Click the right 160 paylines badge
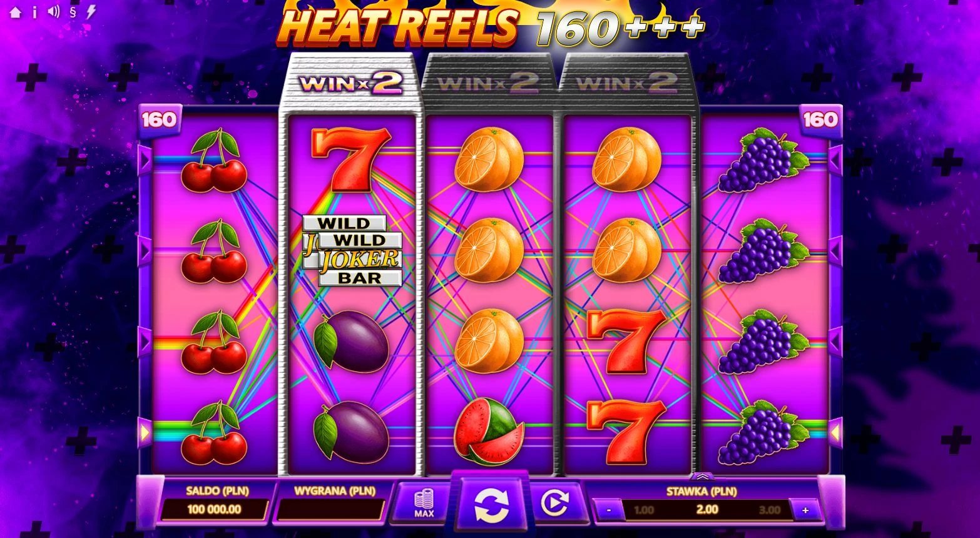The height and width of the screenshot is (538, 980). pos(820,119)
